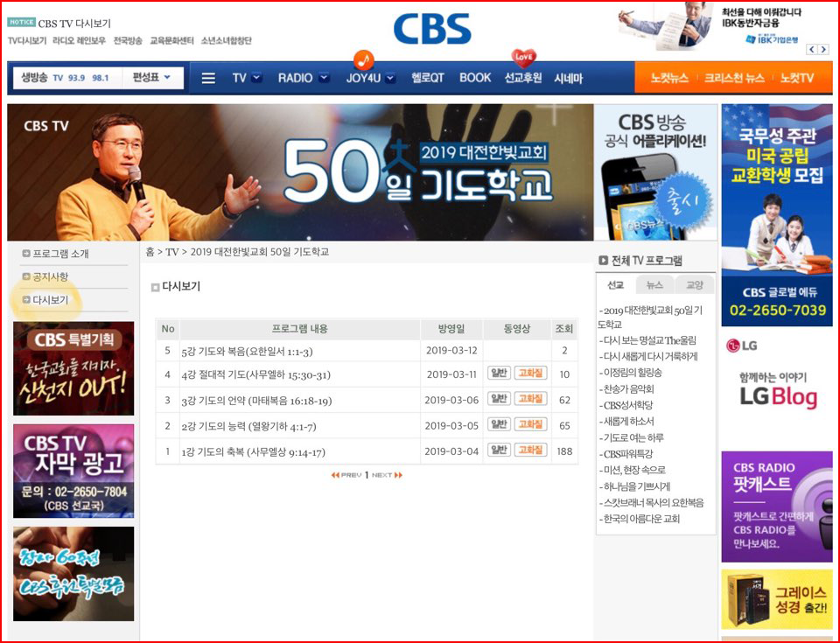
Task: Open the hamburger menu icon in the navigation bar
Action: [x=208, y=78]
